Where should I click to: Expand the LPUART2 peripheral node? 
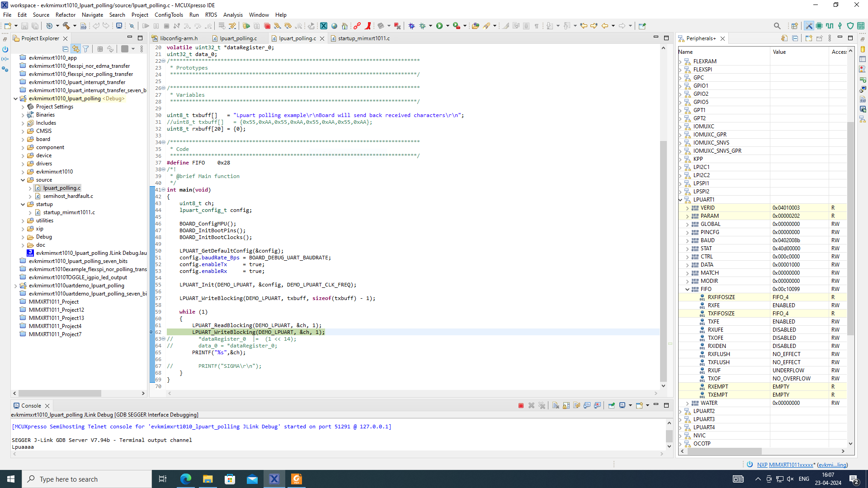681,411
